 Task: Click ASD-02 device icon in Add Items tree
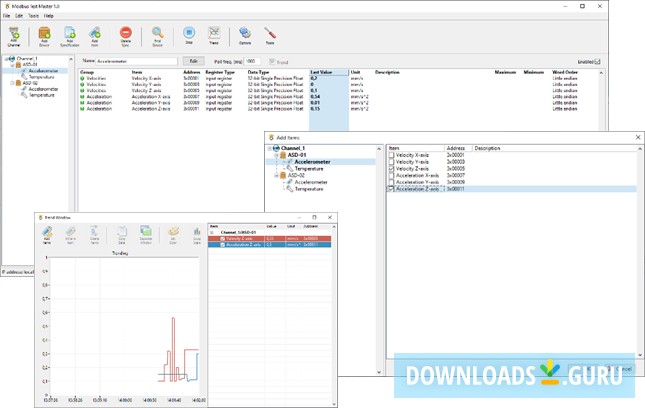tap(283, 175)
